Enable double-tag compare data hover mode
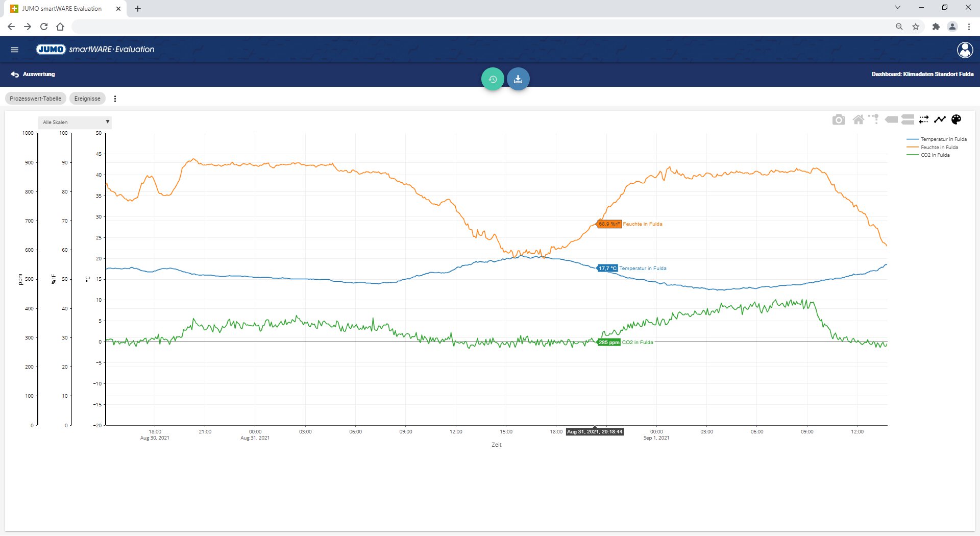Viewport: 980px width, 536px height. [908, 119]
